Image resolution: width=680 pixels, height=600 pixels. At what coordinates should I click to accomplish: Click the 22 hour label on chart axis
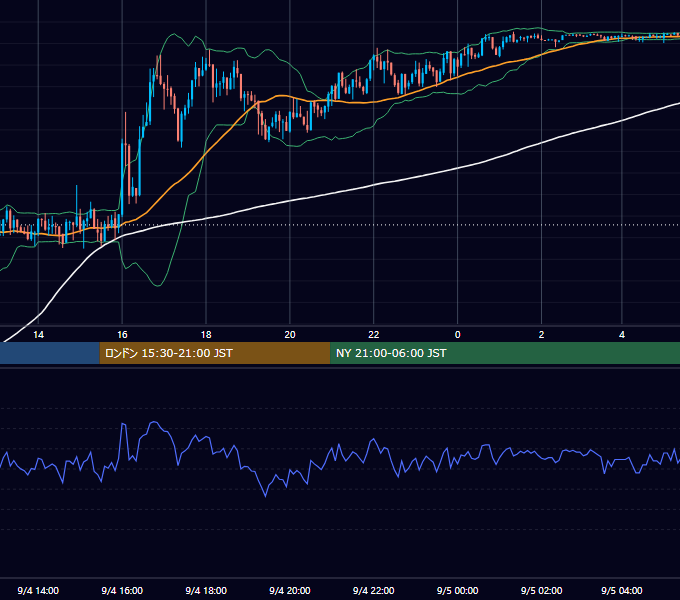coord(373,335)
